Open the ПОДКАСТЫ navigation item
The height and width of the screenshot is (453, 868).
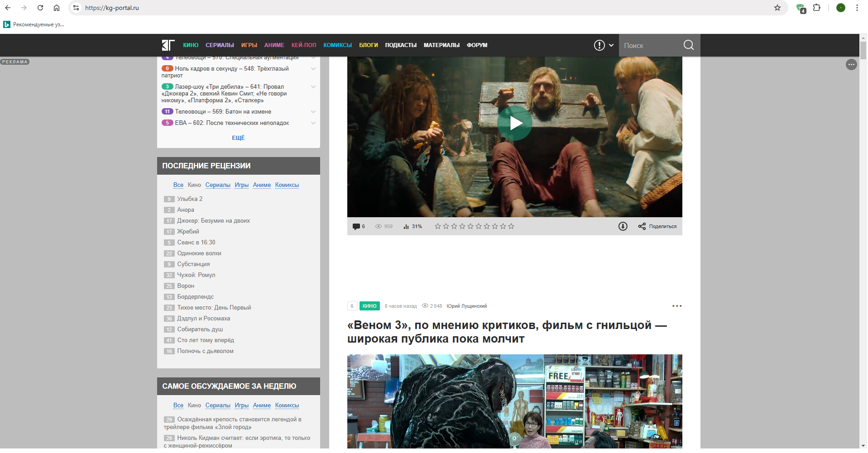[x=401, y=45]
